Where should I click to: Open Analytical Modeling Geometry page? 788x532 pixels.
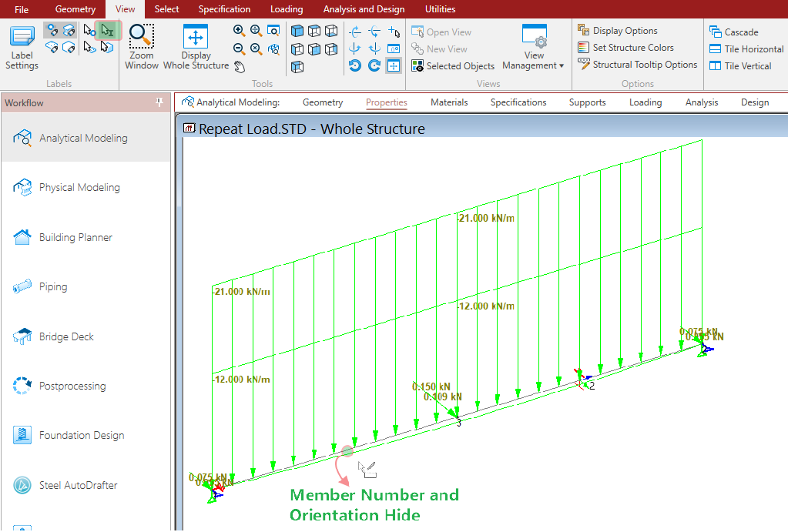pyautogui.click(x=323, y=102)
